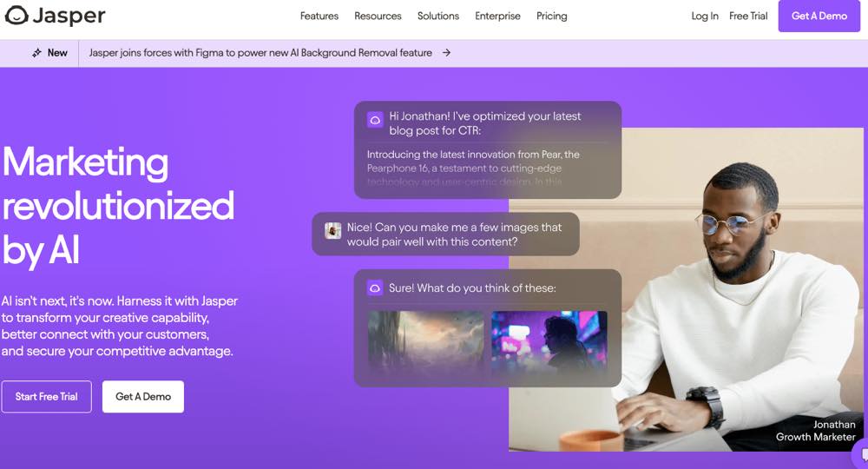Open the chat widget at bottom right
The image size is (868, 469).
point(861,455)
